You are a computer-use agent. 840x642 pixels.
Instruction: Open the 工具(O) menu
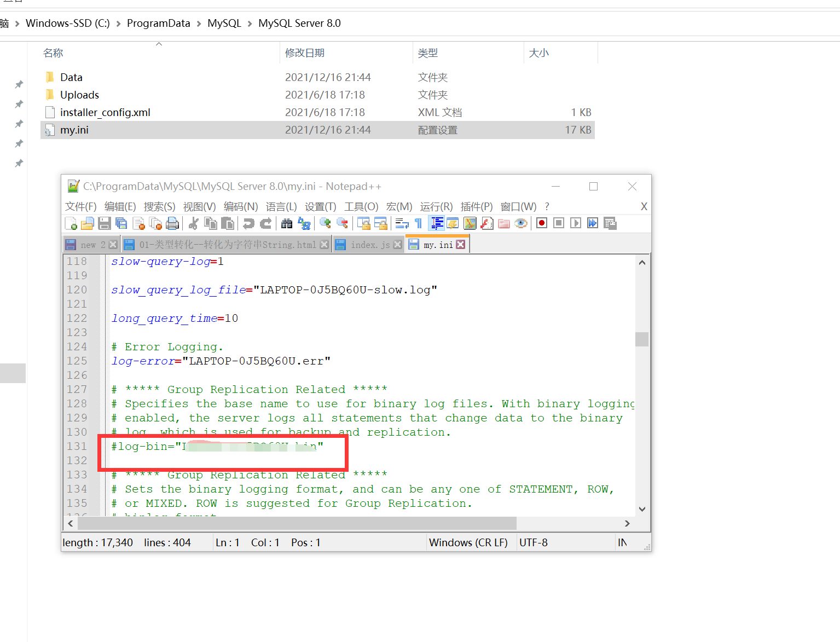pyautogui.click(x=361, y=206)
